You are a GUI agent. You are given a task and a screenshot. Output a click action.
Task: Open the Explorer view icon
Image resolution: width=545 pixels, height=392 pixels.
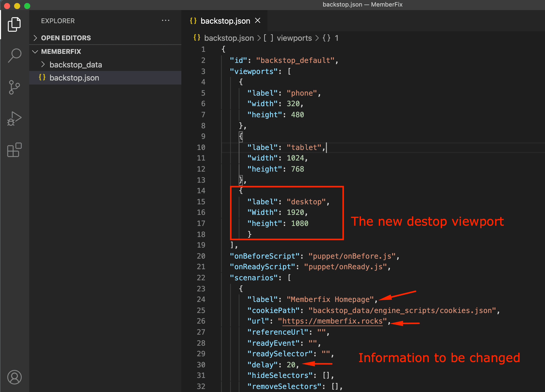tap(14, 24)
